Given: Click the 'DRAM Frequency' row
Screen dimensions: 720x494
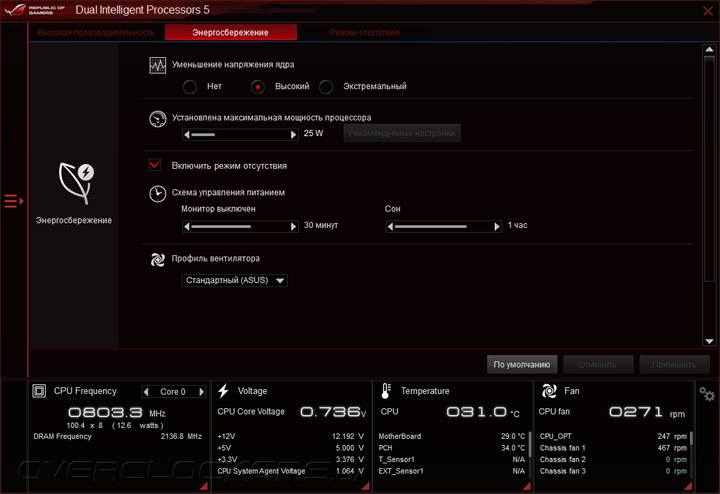Looking at the screenshot, I should [x=118, y=436].
